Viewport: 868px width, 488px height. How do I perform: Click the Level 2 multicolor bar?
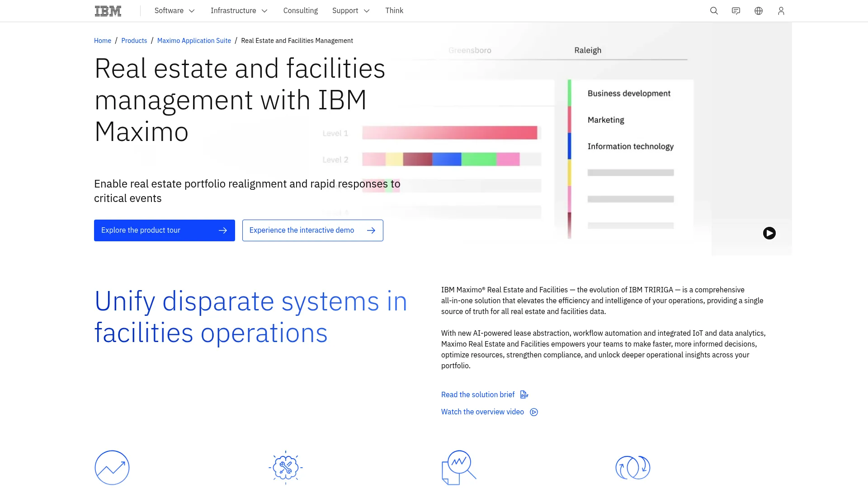[441, 159]
